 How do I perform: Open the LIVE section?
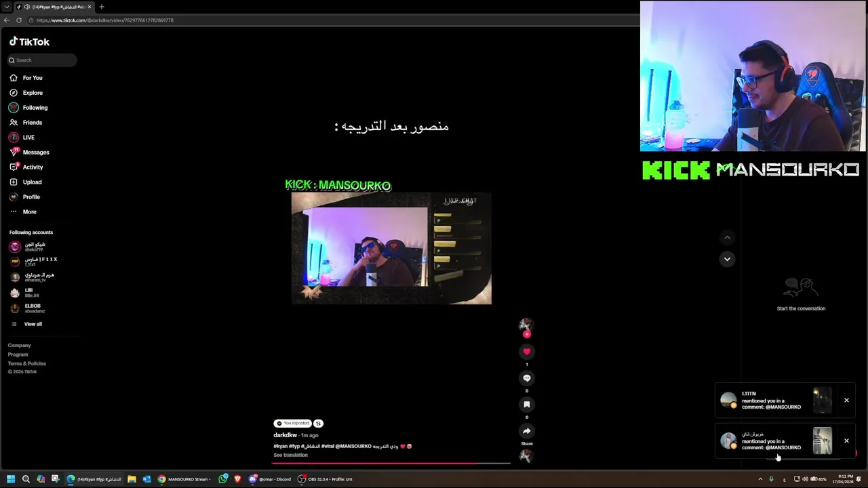28,138
